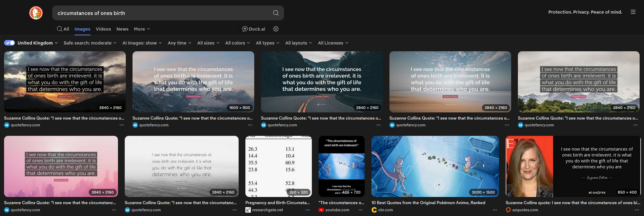Open more options for cbr.com result
Screen dimensions: 644x216
(495, 210)
